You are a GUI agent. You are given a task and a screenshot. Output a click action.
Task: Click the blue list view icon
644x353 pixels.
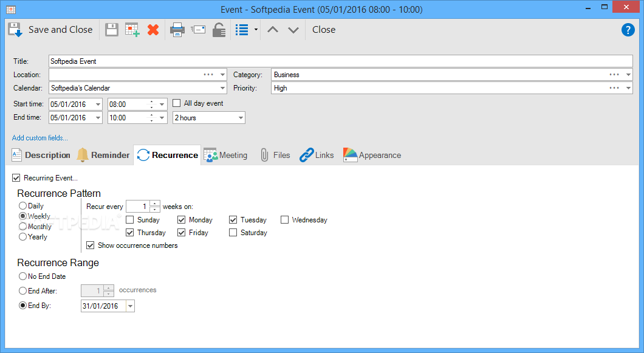click(x=242, y=30)
